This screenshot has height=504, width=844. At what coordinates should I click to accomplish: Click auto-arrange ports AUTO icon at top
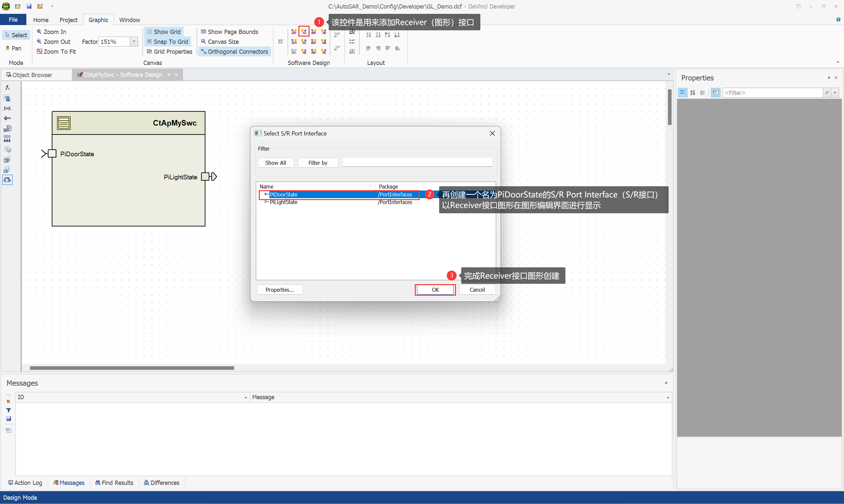pyautogui.click(x=352, y=32)
